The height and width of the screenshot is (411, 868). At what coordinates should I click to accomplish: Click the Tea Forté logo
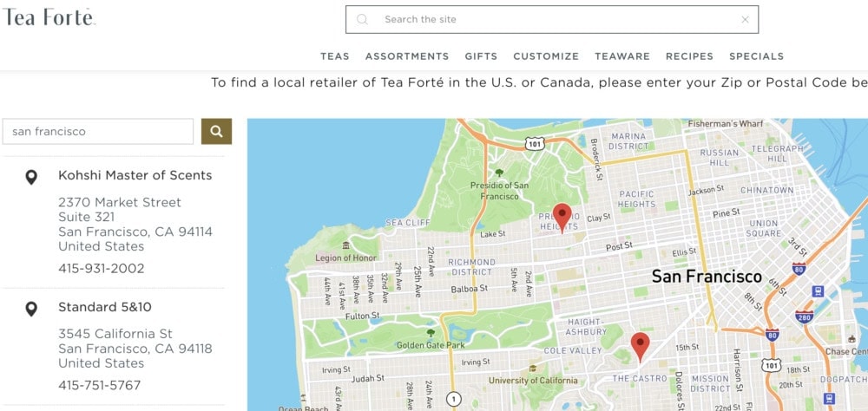tap(49, 16)
